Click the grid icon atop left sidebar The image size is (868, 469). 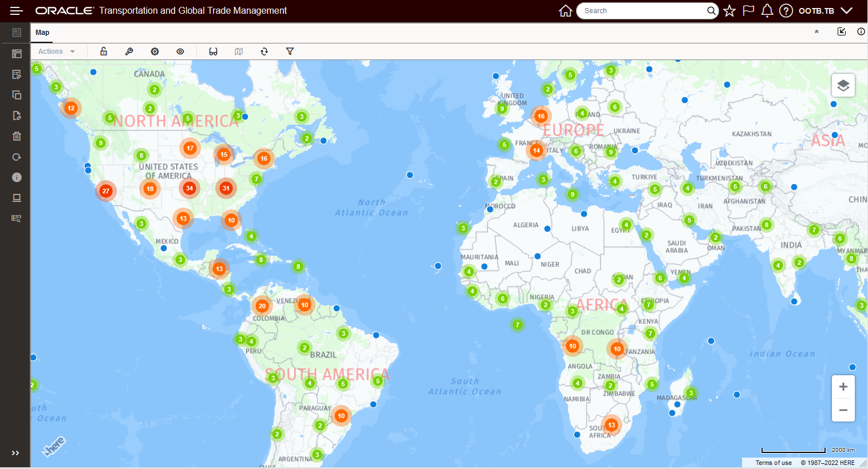click(17, 33)
